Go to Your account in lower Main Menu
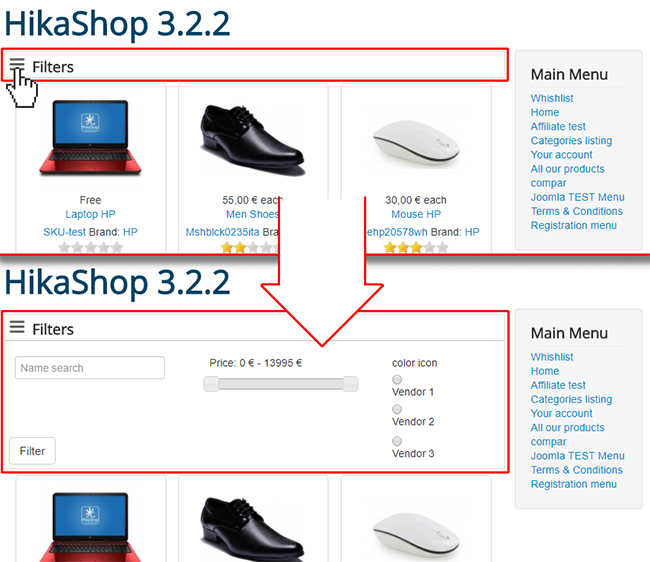 click(561, 413)
